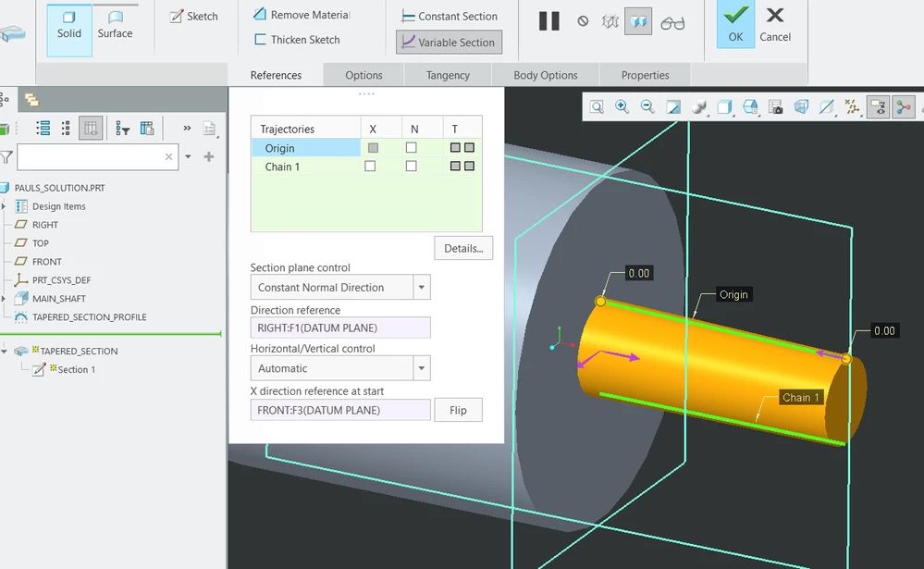
Task: Confirm the sweep with OK
Action: 735,25
